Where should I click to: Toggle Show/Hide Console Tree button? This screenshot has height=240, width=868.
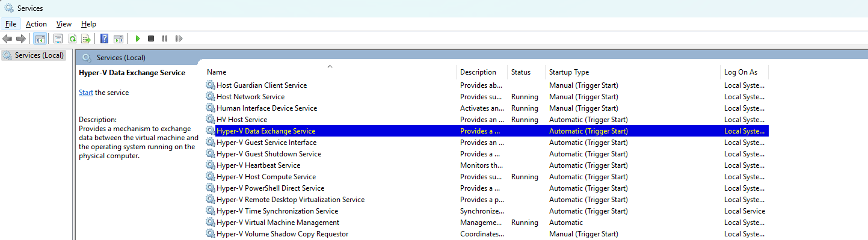pyautogui.click(x=40, y=38)
